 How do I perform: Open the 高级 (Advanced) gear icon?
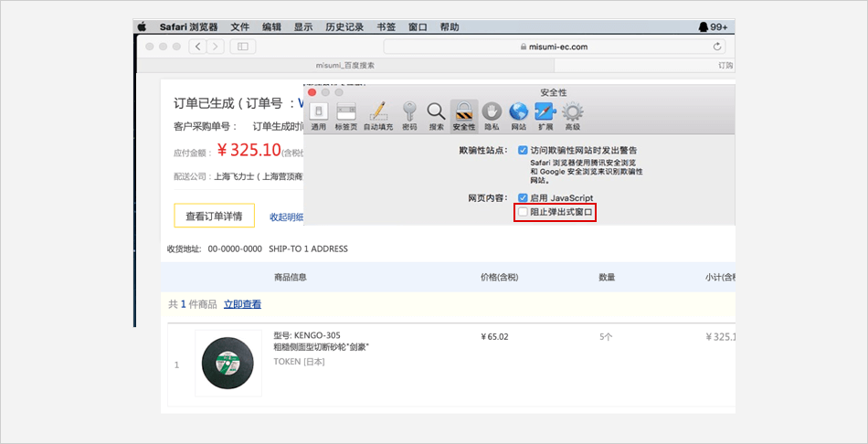coord(572,113)
